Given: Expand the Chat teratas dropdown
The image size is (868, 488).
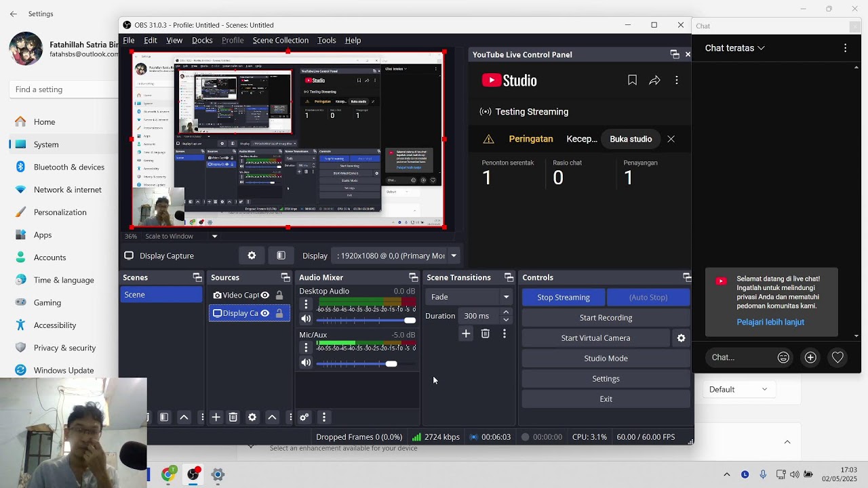Looking at the screenshot, I should point(735,48).
